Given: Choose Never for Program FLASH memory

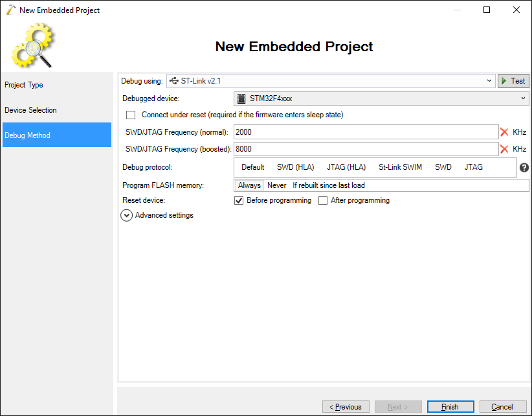Looking at the screenshot, I should point(277,185).
